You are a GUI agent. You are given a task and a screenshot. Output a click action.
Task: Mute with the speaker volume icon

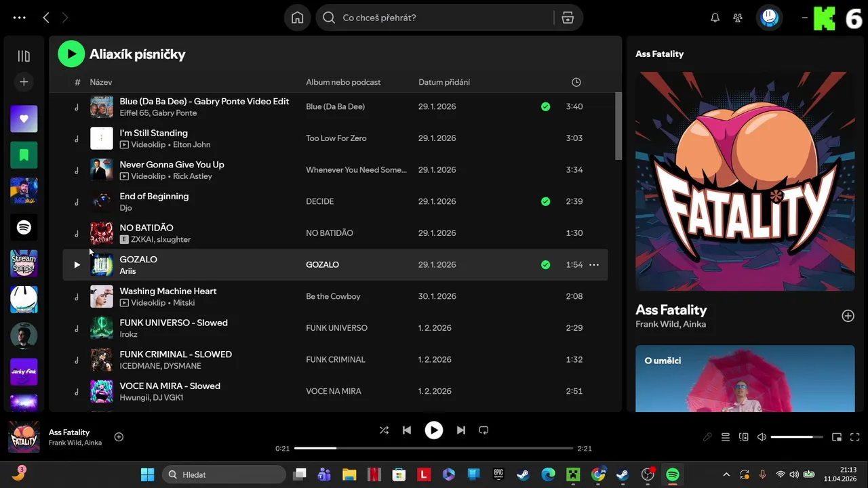coord(762,437)
